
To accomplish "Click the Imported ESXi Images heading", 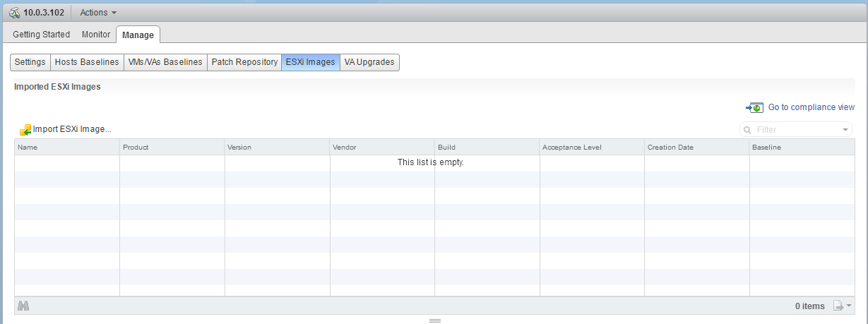I will tap(57, 87).
